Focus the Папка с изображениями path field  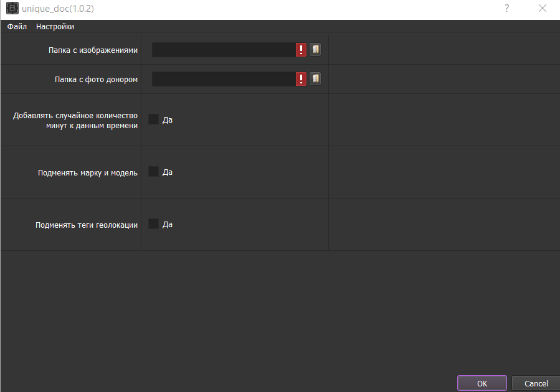(224, 50)
